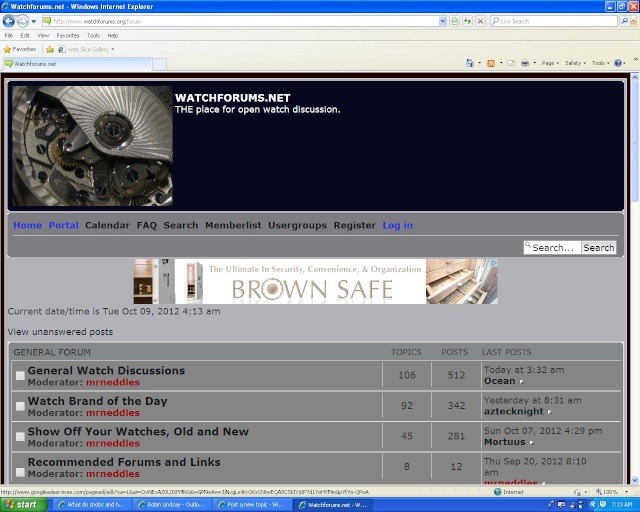Open the FAQ link
This screenshot has width=640, height=512.
[147, 225]
